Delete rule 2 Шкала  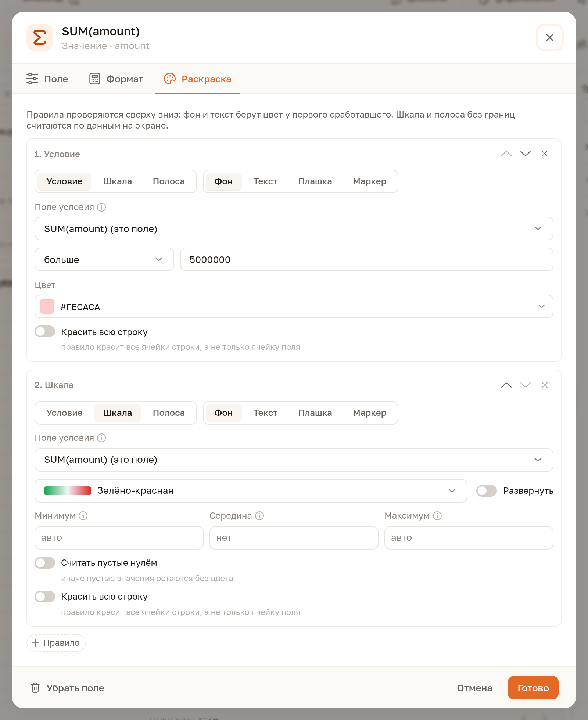click(x=545, y=385)
